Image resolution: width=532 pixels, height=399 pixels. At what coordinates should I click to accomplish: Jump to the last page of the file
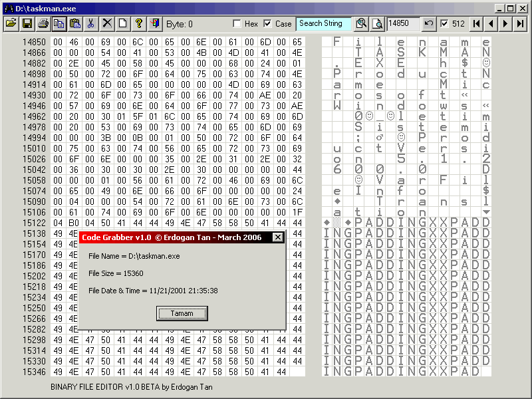coord(520,23)
